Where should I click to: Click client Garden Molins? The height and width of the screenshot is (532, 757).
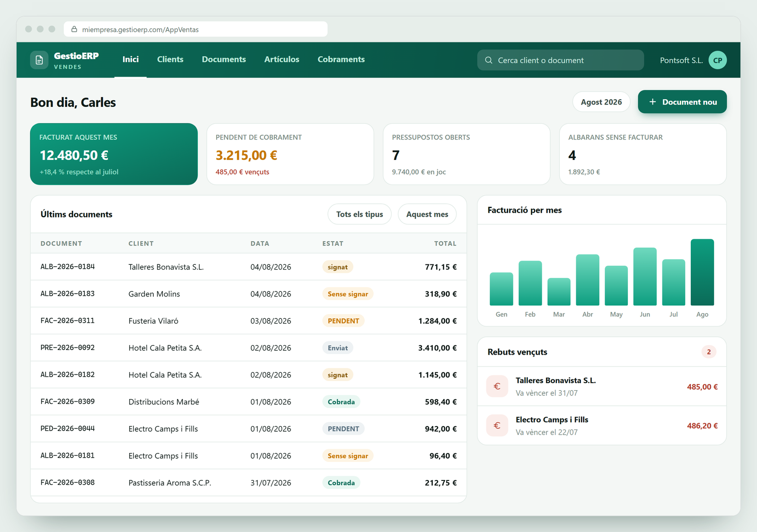[154, 294]
